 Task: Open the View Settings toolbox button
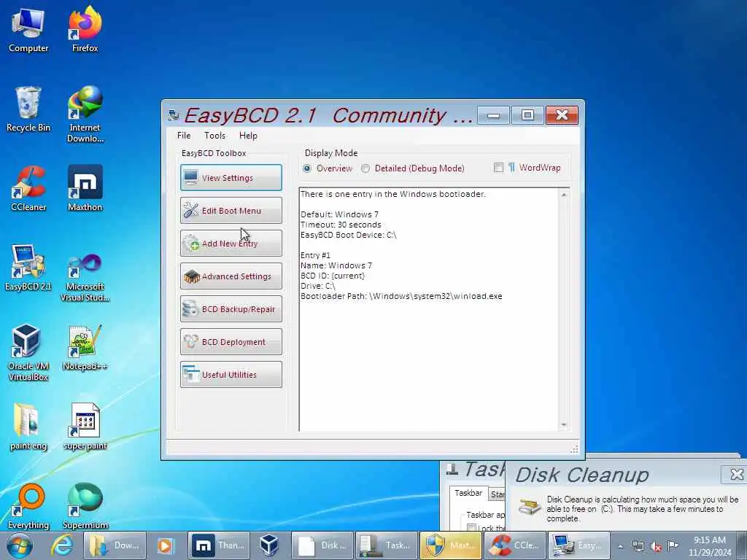coord(231,178)
